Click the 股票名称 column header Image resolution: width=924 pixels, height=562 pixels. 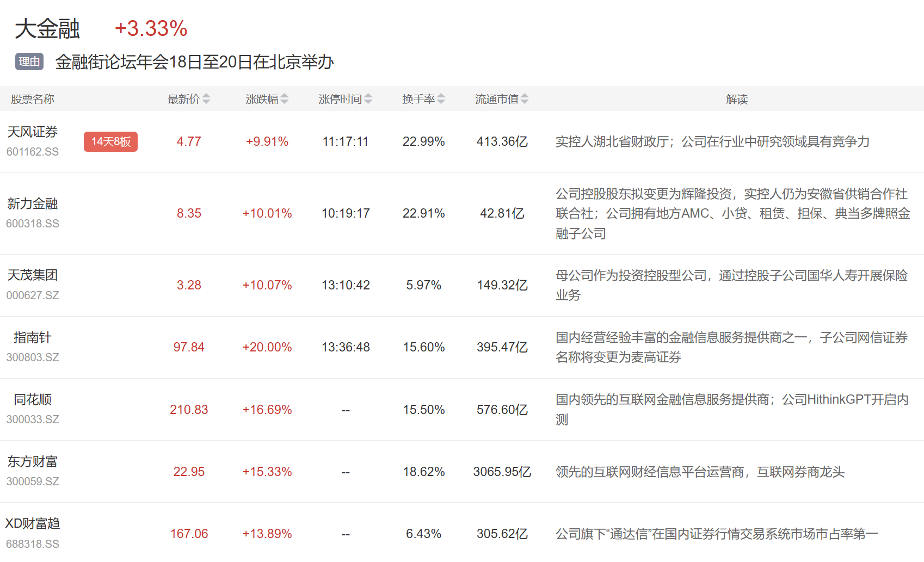[33, 99]
